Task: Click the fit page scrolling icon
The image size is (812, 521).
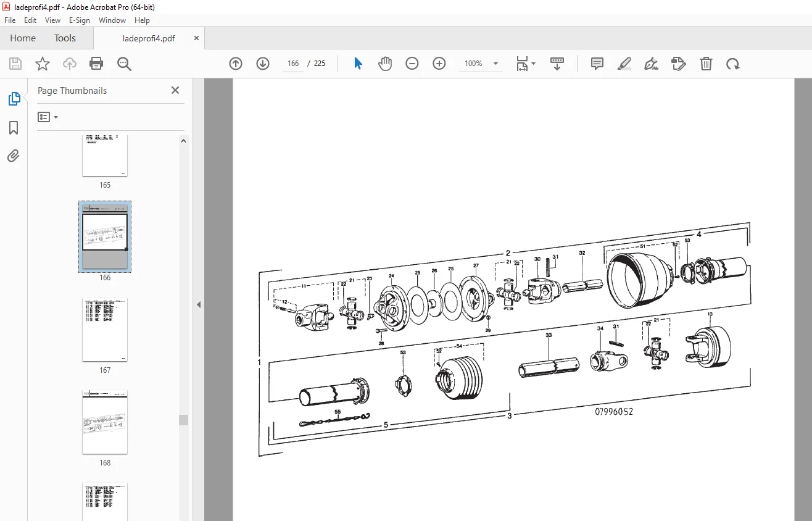Action: pos(523,64)
